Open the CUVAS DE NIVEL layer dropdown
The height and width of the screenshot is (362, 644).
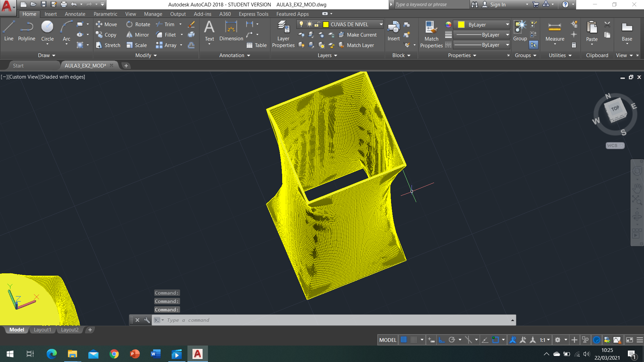click(x=381, y=24)
